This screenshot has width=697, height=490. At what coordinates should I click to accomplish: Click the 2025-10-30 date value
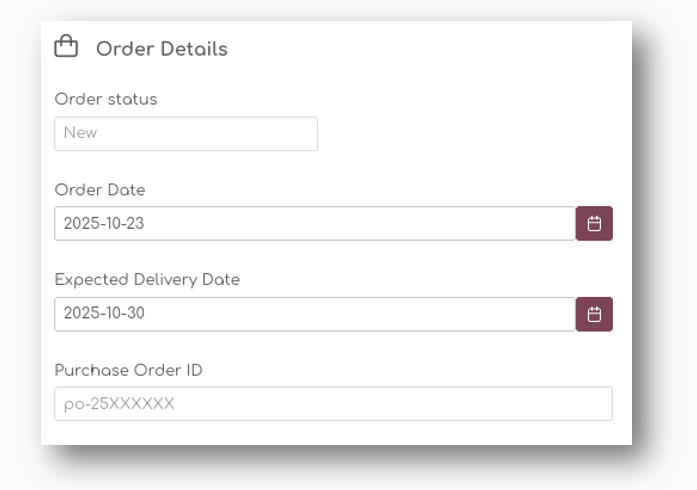[104, 314]
